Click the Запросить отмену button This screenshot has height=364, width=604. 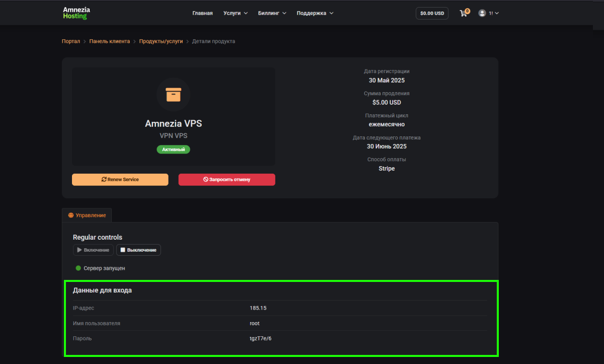click(227, 179)
